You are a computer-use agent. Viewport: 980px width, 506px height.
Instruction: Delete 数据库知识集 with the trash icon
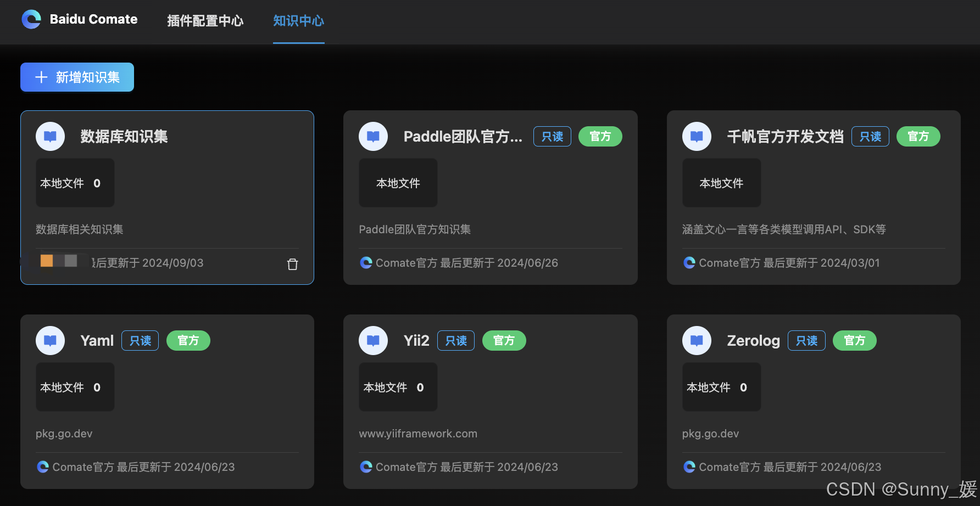(293, 264)
